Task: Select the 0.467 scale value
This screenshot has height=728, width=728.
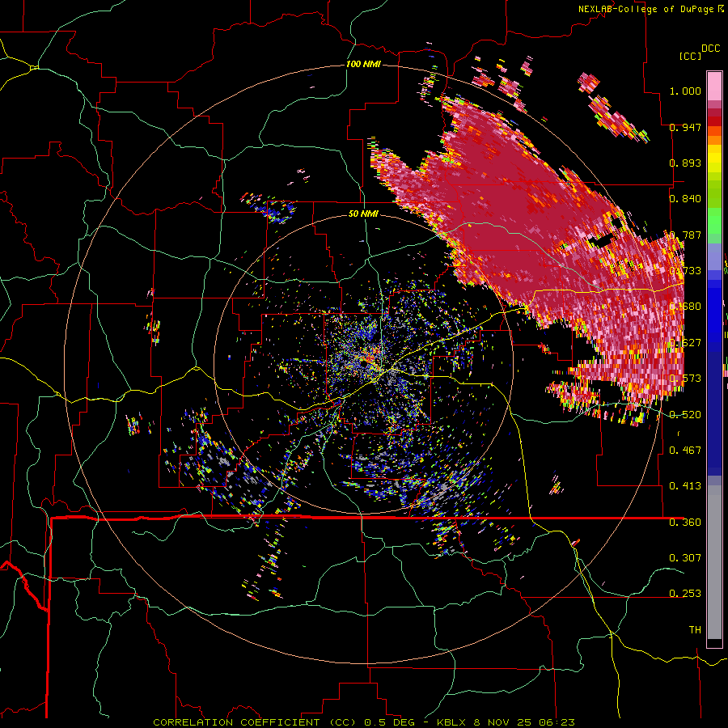Action: 685,451
